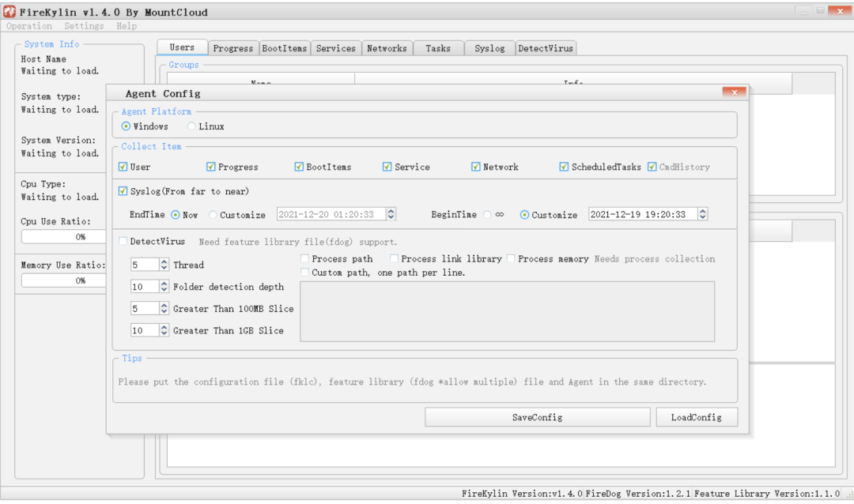Click the Greater Than 1GB Slice spinner
854x504 pixels.
click(164, 330)
